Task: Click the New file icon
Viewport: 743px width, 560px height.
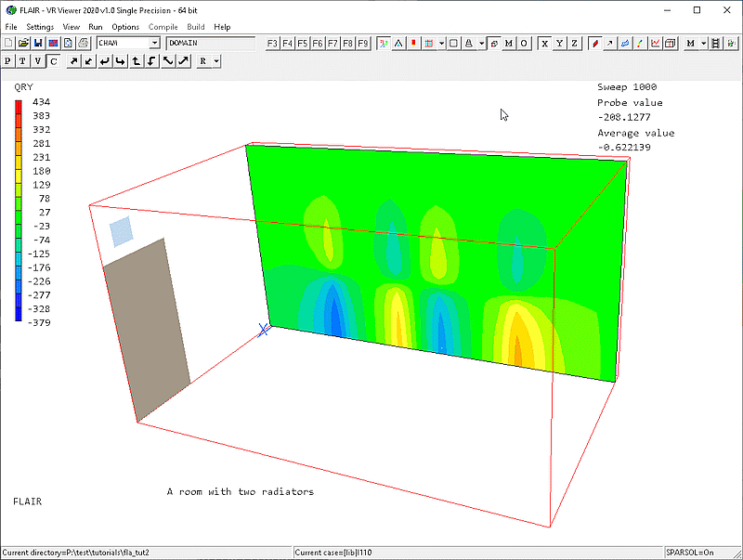Action: pos(8,44)
